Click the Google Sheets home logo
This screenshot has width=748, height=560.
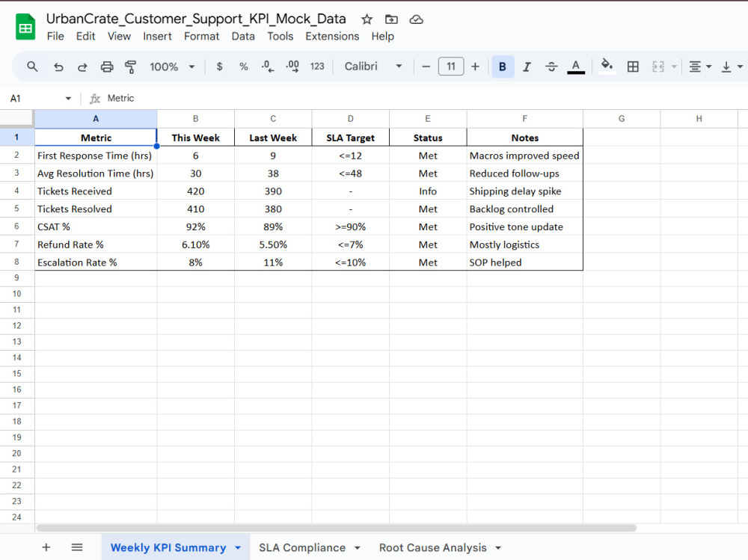tap(25, 27)
